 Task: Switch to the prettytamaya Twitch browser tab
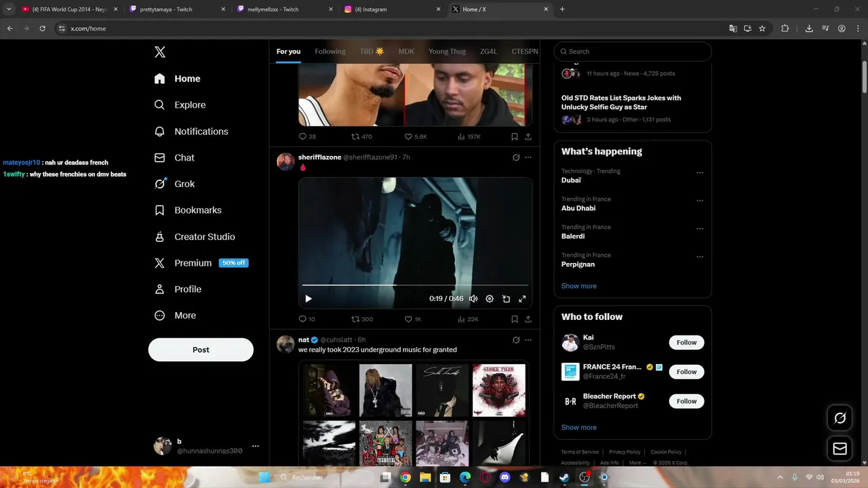point(177,9)
